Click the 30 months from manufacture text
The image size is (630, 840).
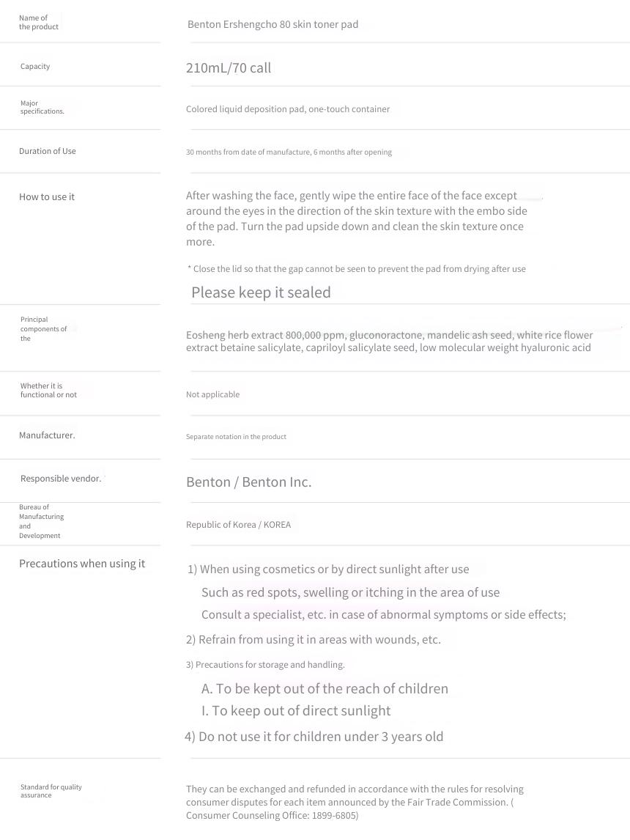pyautogui.click(x=289, y=152)
